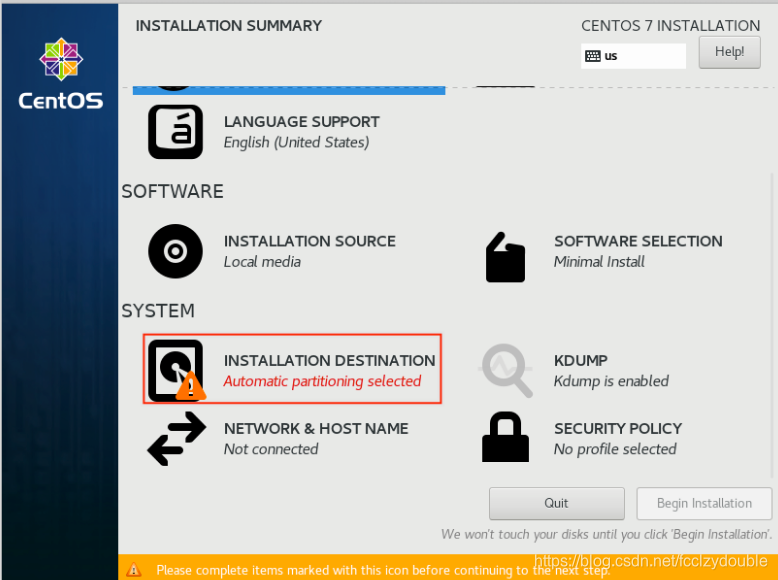Click the keyboard layout icon
Screen dimensions: 778x580
(592, 56)
